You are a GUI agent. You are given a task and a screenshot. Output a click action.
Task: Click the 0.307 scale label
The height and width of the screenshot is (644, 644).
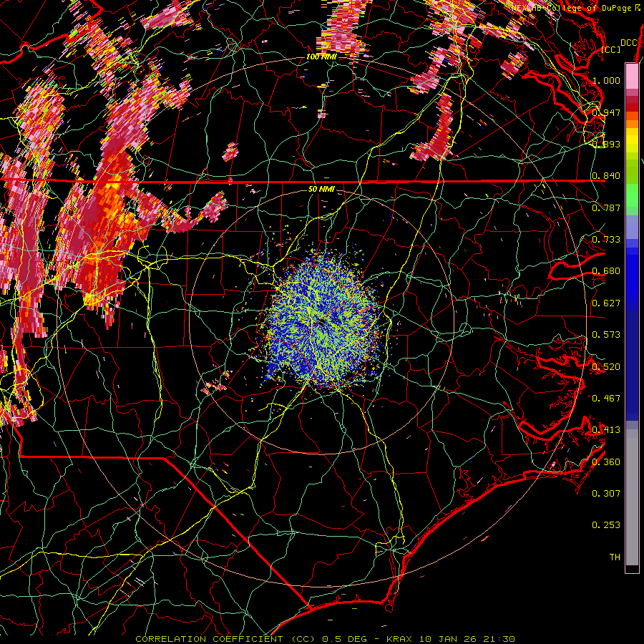606,494
